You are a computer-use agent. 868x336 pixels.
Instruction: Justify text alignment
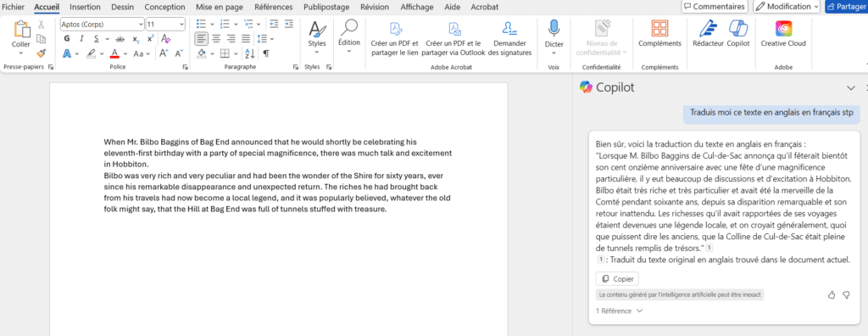pyautogui.click(x=247, y=39)
